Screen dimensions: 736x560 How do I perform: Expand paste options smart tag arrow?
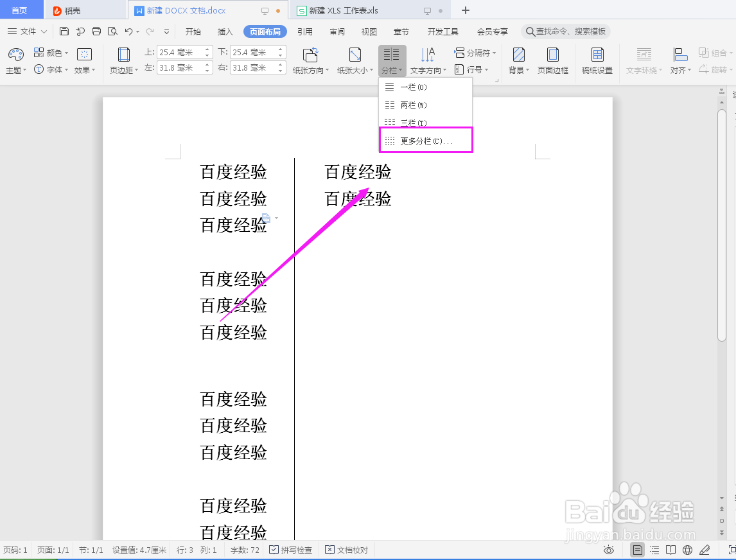276,218
